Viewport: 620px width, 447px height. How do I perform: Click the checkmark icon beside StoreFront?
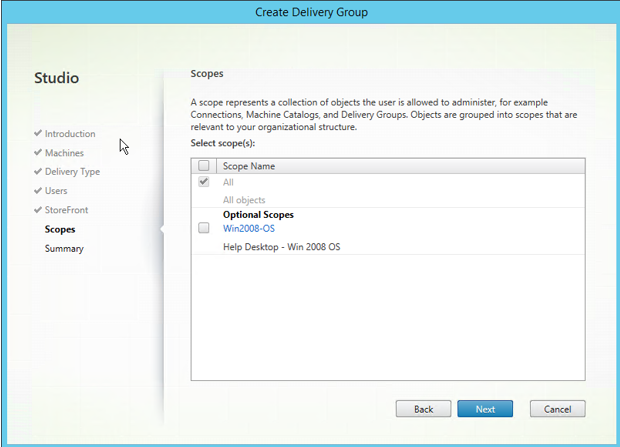(x=38, y=209)
